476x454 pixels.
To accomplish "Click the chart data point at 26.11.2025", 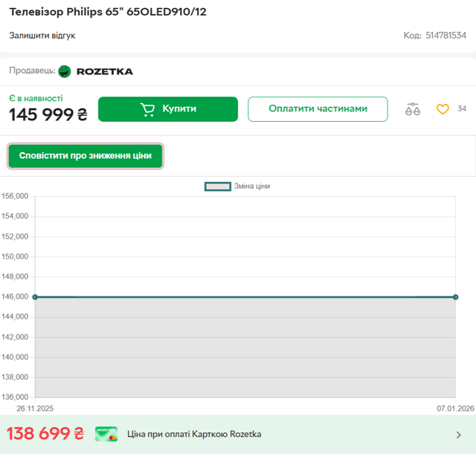I will (35, 297).
